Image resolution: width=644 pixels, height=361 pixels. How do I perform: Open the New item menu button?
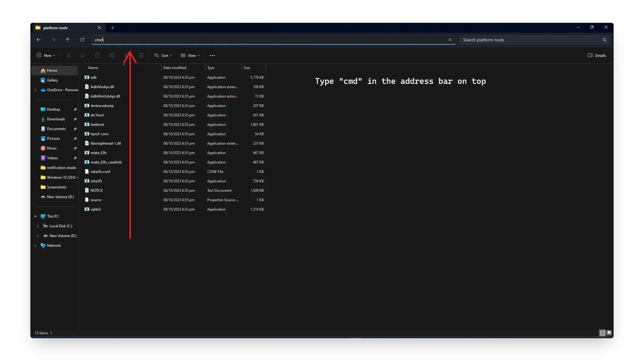(46, 55)
